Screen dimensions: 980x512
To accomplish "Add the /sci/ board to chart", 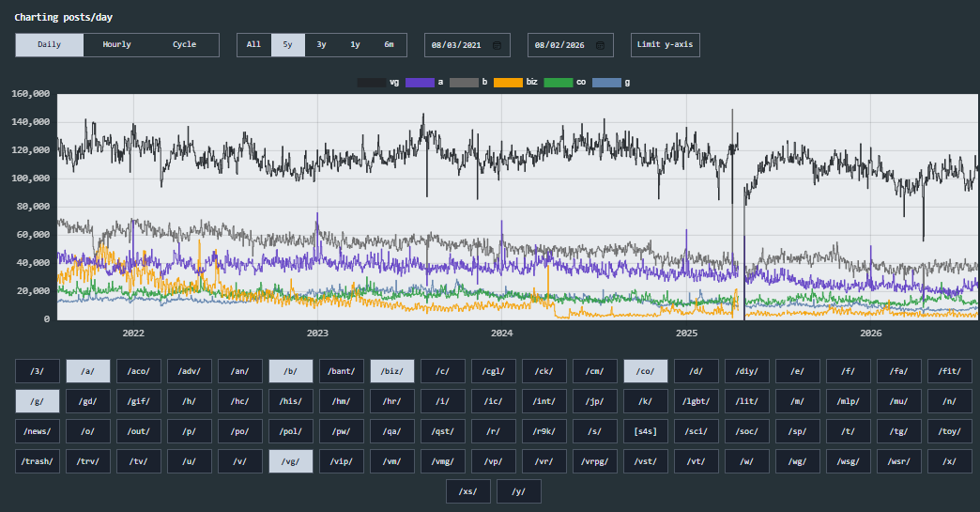I will pyautogui.click(x=697, y=431).
